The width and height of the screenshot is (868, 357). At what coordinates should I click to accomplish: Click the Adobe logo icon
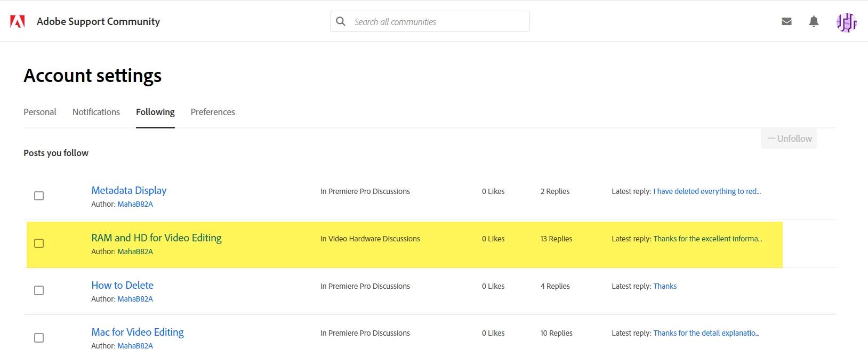coord(18,21)
